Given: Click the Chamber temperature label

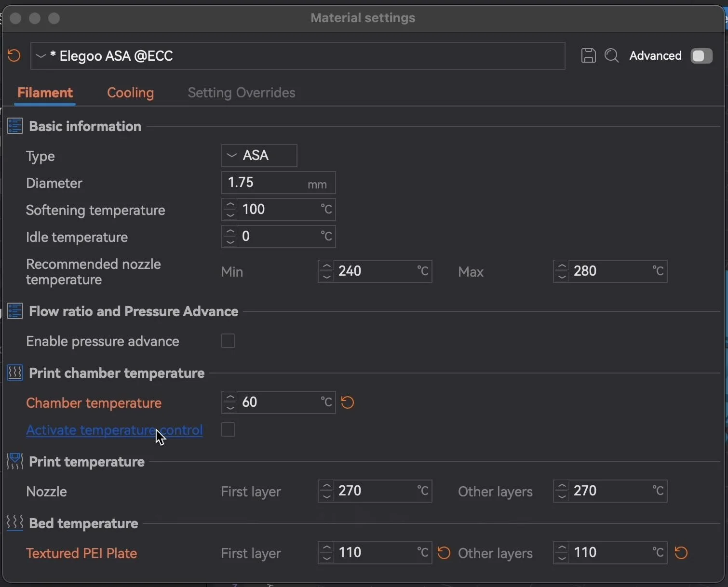Looking at the screenshot, I should (94, 403).
